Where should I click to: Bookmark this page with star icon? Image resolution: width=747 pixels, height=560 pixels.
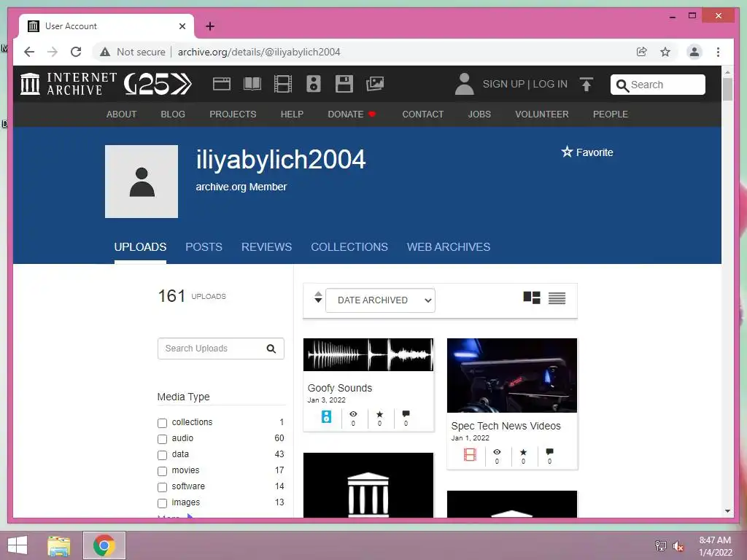665,52
